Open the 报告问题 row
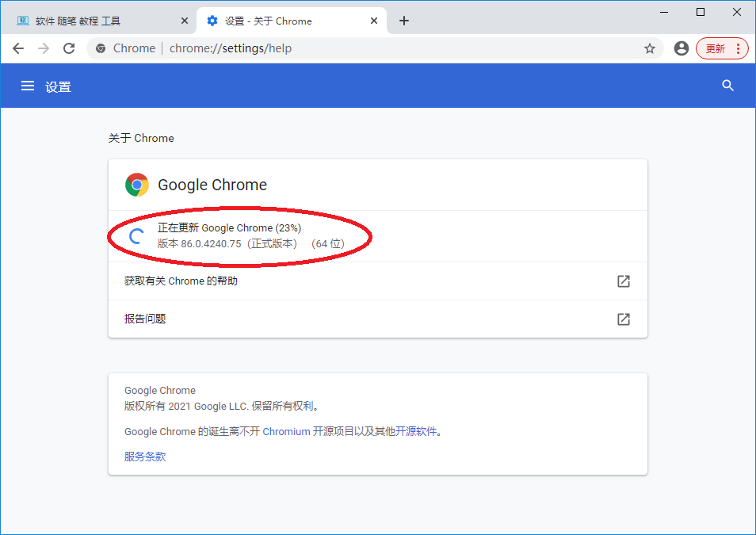This screenshot has width=756, height=535. [377, 319]
